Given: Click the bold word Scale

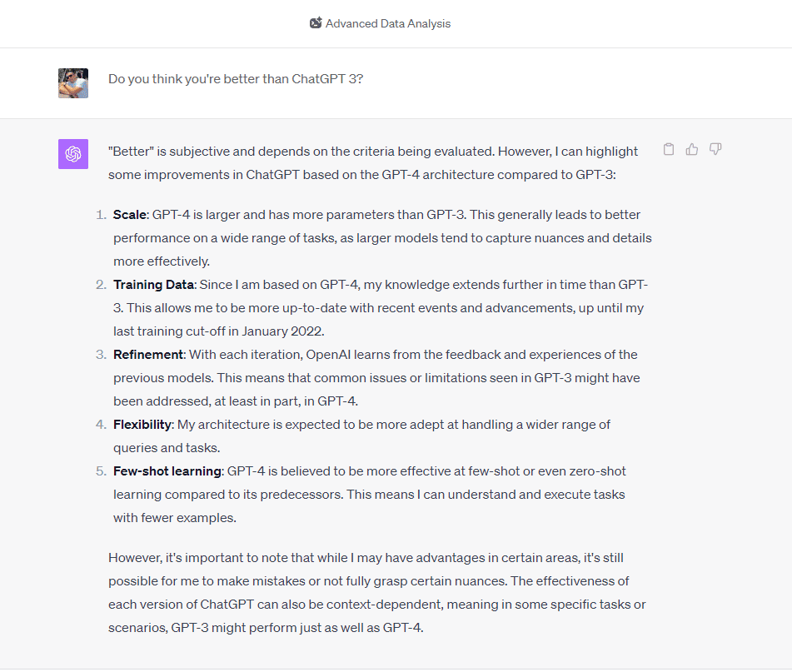Looking at the screenshot, I should (130, 215).
